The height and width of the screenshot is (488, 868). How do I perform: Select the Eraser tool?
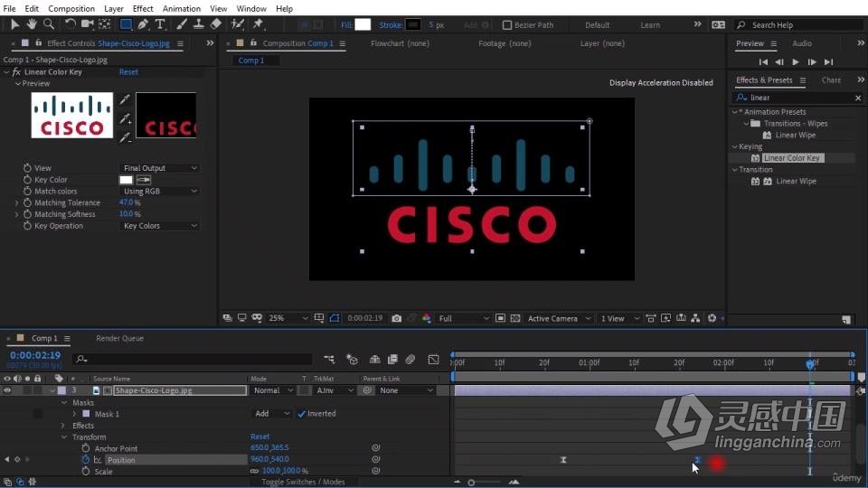[216, 23]
